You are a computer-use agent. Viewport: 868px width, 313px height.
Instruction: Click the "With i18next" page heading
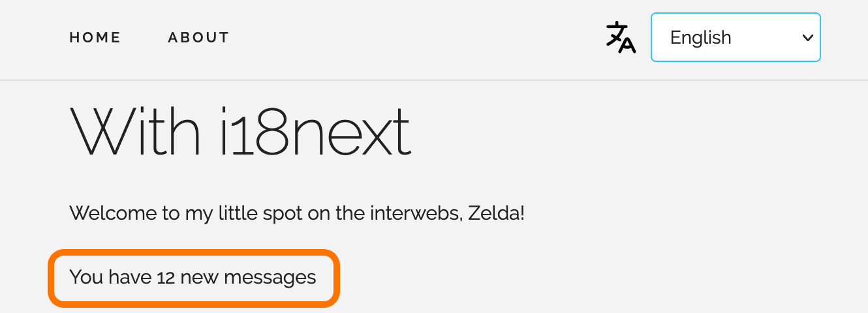click(240, 132)
